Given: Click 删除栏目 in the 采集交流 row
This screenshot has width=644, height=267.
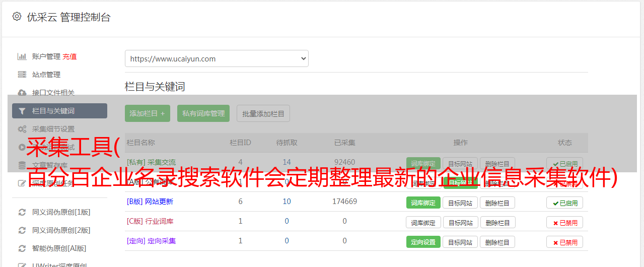Looking at the screenshot, I should click(x=497, y=164).
